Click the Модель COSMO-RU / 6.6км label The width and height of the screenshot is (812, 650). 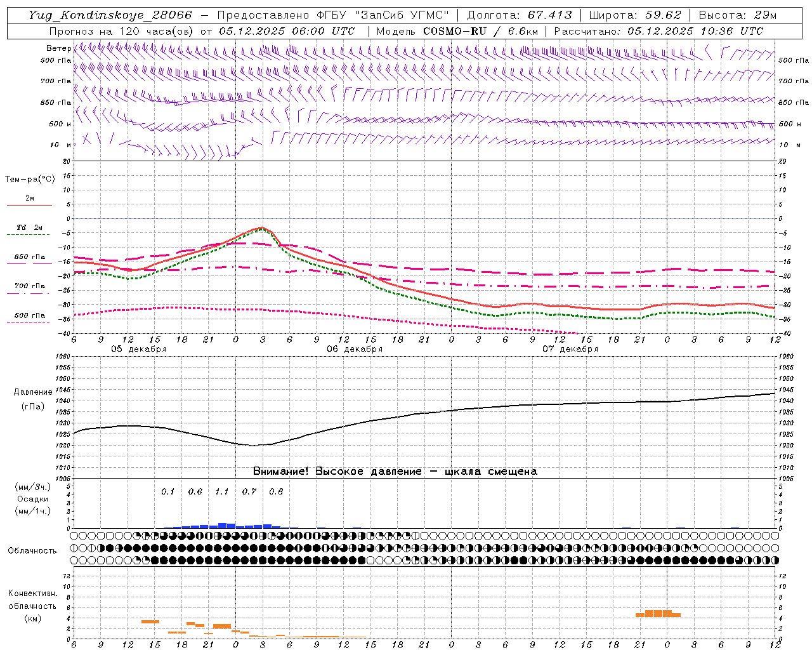pyautogui.click(x=457, y=31)
